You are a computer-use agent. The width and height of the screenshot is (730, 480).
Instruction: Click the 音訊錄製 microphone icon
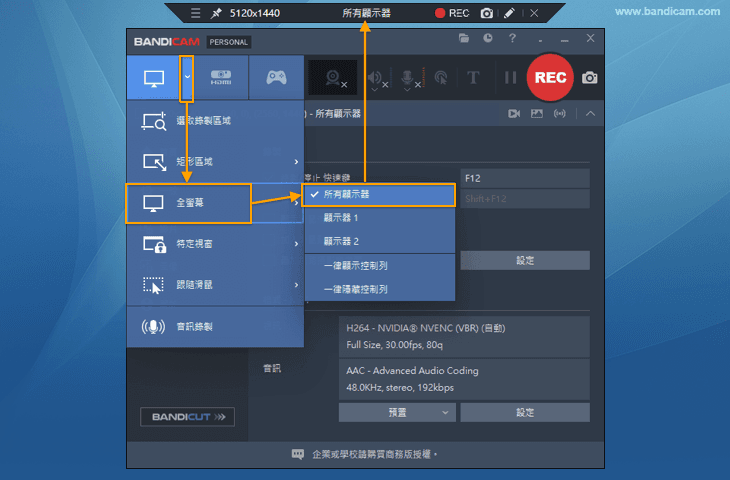tap(153, 327)
